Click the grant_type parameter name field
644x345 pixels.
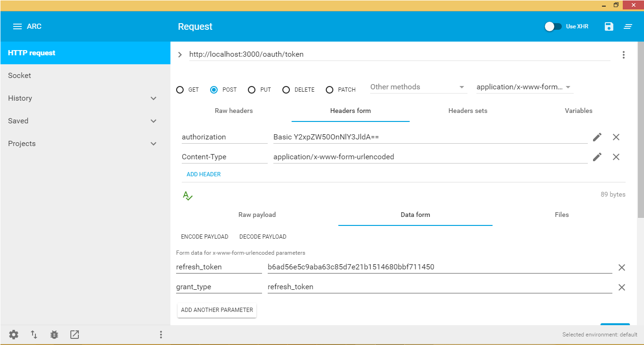219,287
